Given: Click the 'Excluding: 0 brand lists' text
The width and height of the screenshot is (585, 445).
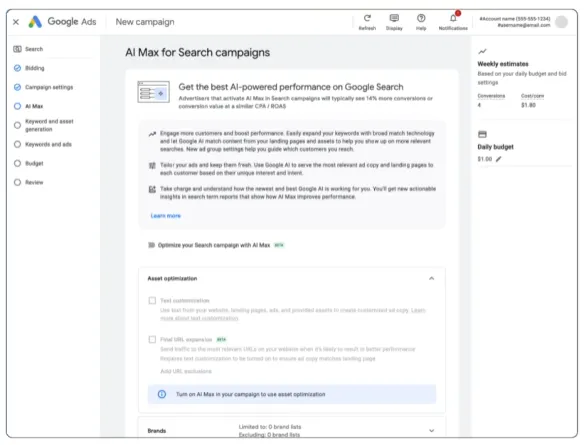Looking at the screenshot, I should (269, 435).
